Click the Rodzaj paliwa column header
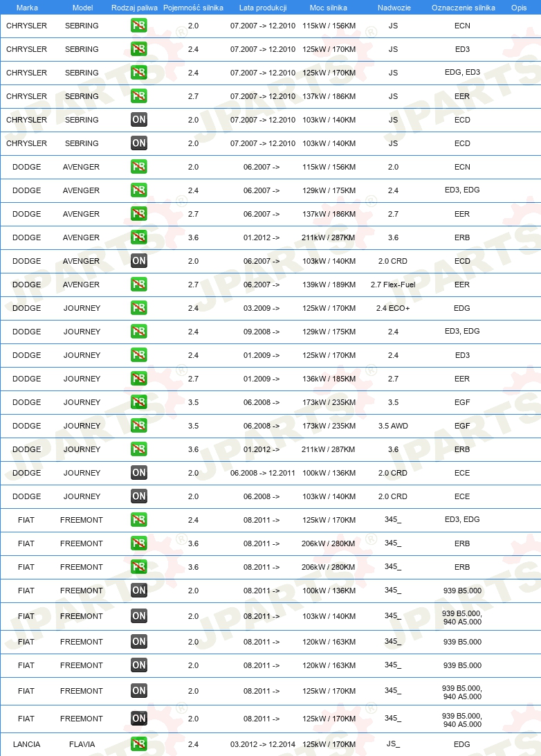Image resolution: width=541 pixels, height=756 pixels. click(134, 8)
